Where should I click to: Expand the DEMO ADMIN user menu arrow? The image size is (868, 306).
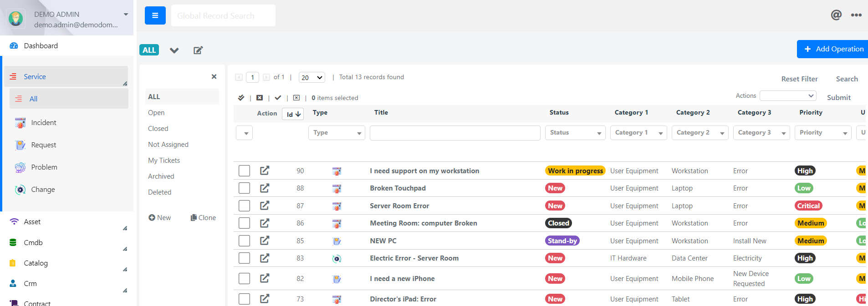[x=126, y=15]
